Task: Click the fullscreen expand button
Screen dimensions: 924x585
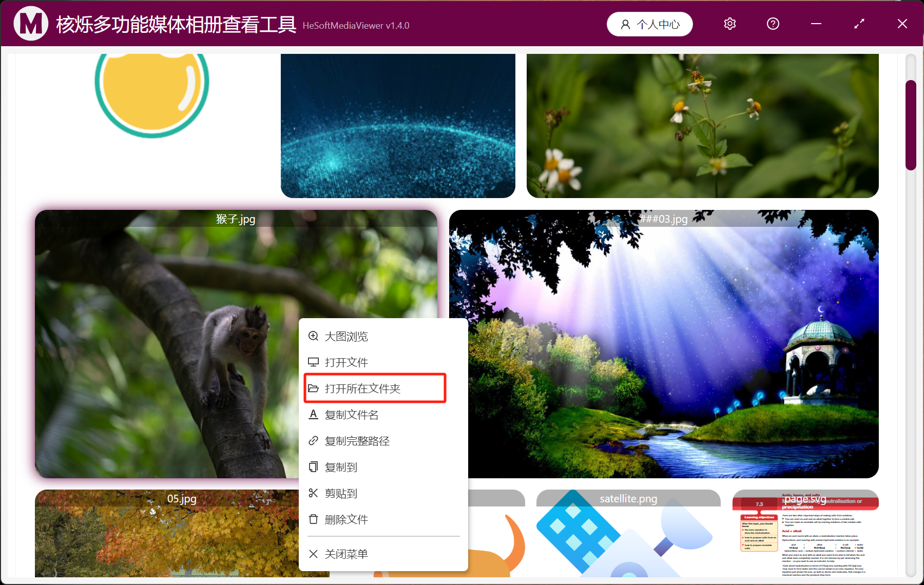Action: click(859, 24)
